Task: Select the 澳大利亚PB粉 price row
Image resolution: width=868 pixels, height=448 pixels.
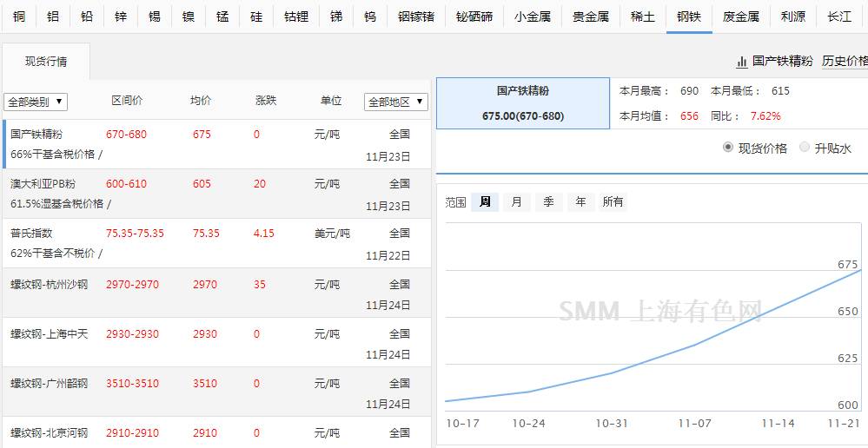Action: [x=216, y=194]
